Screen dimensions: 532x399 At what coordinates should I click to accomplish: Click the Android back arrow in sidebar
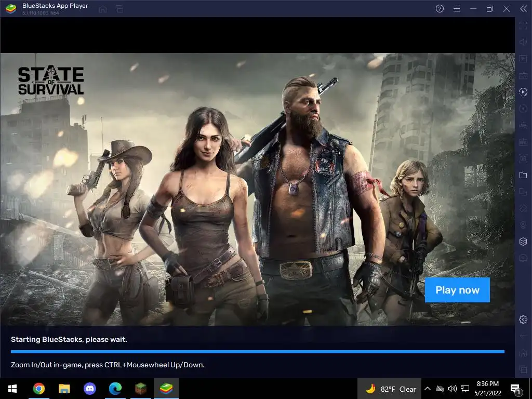(x=523, y=336)
